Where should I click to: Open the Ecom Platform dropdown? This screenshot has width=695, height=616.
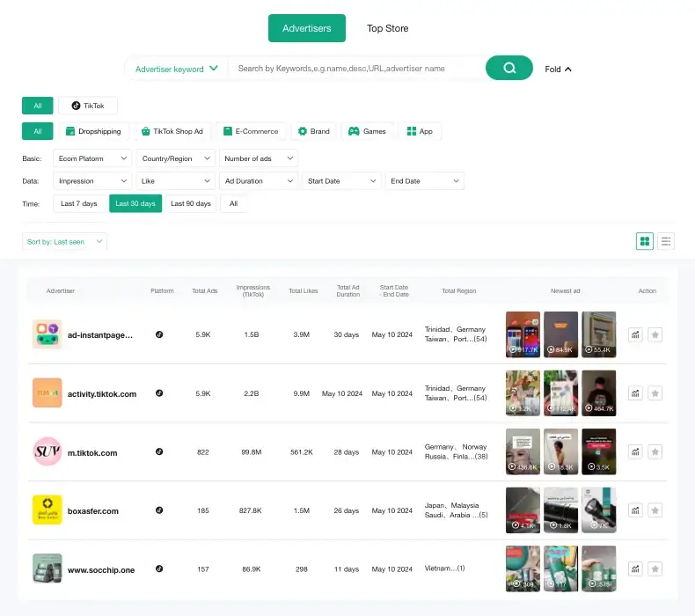point(92,158)
